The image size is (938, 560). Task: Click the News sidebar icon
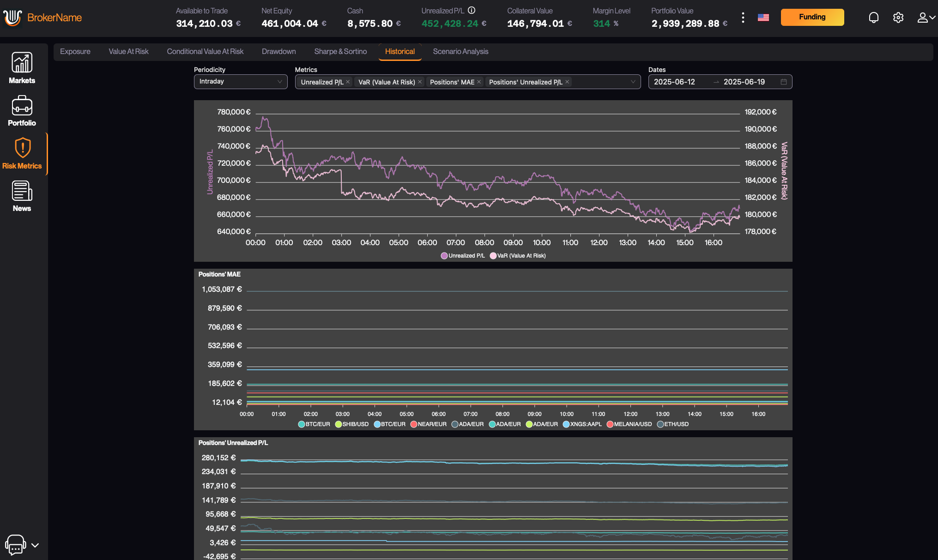pyautogui.click(x=22, y=196)
